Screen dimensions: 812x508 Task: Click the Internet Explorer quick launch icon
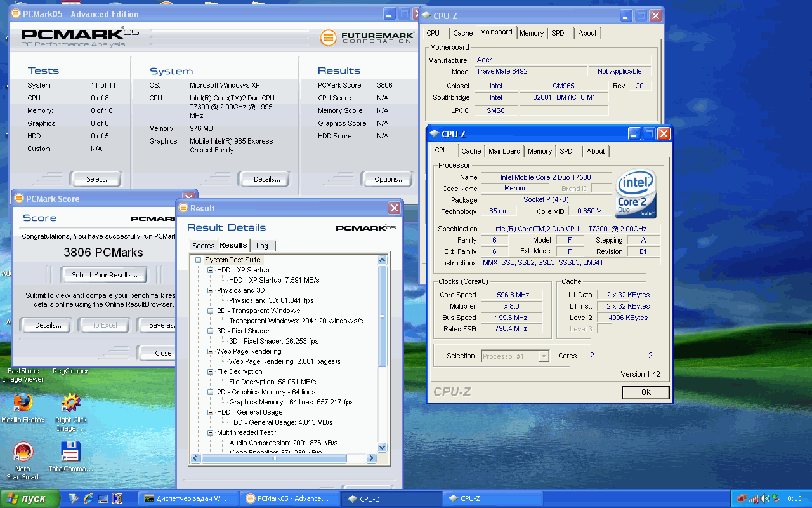tap(88, 499)
